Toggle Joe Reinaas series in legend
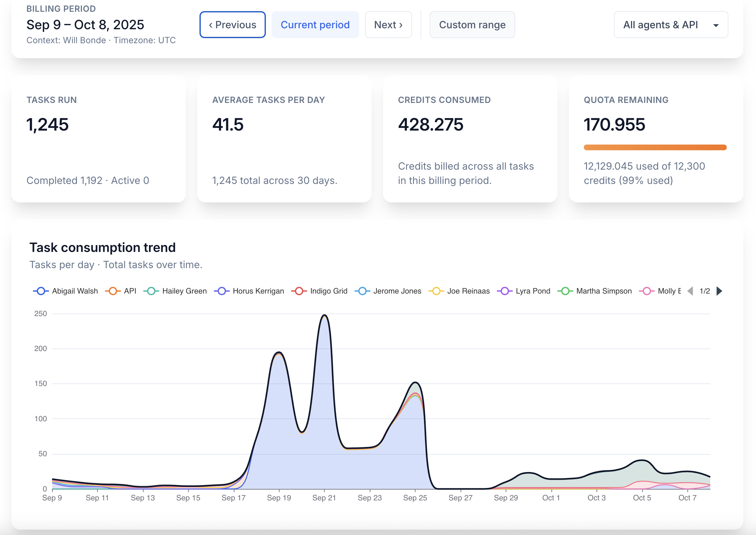Image resolution: width=756 pixels, height=535 pixels. pos(459,291)
